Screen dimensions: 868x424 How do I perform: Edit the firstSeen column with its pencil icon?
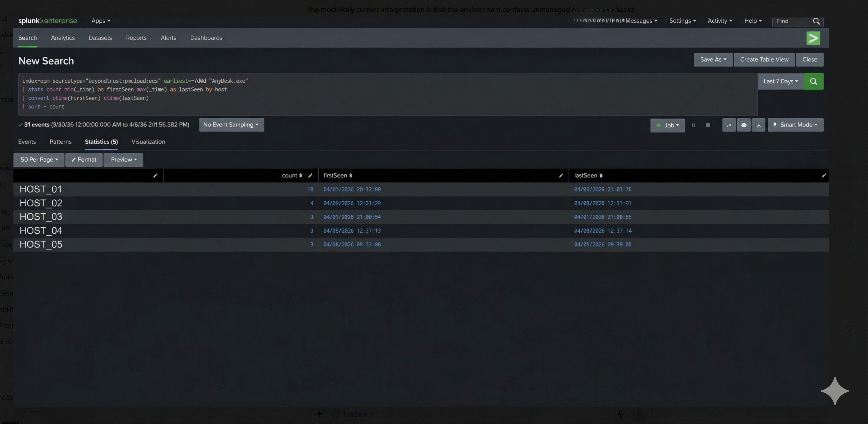pos(561,175)
